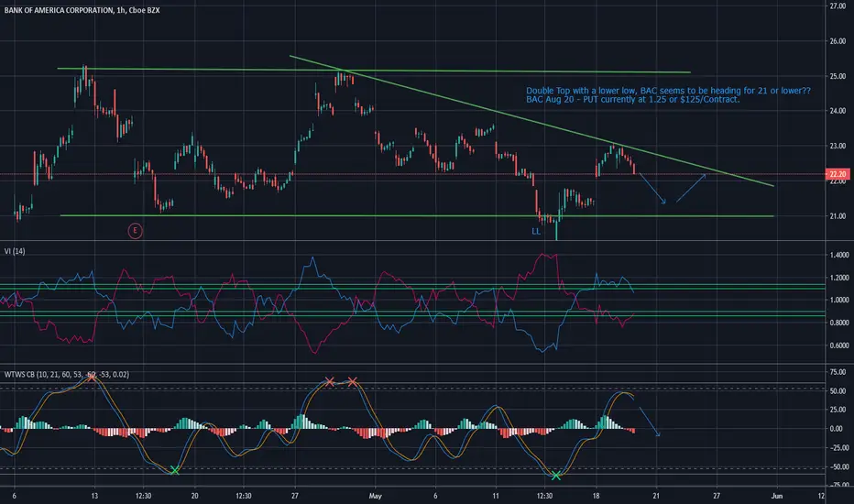Click the 23.00 price axis label
854x504 pixels.
[838, 146]
